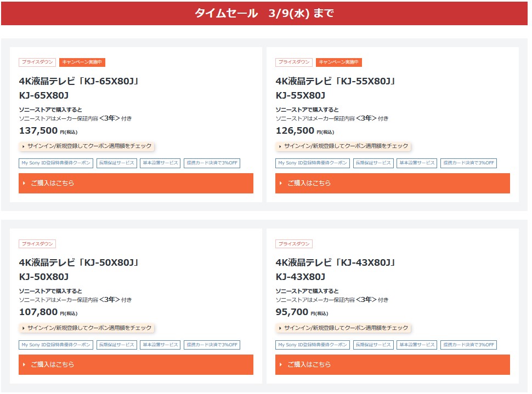The width and height of the screenshot is (532, 394).
Task: Select the 長期保証サービス tag for KJ-43X80J
Action: pos(373,345)
